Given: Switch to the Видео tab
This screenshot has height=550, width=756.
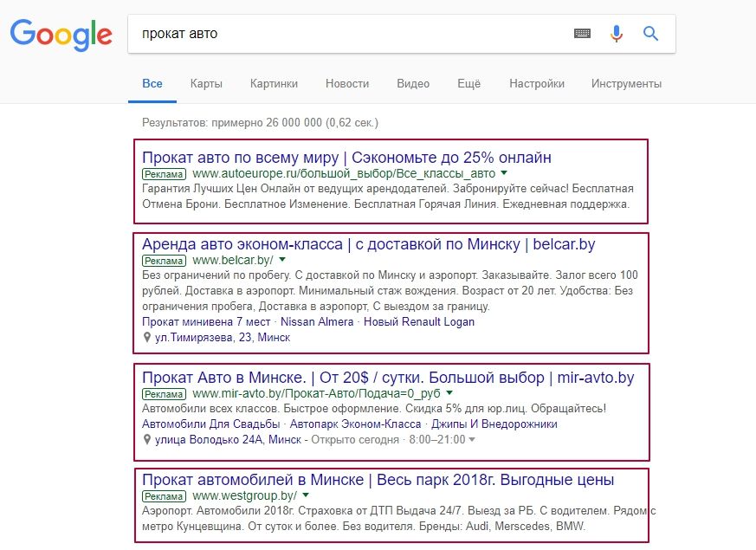Looking at the screenshot, I should pyautogui.click(x=413, y=83).
